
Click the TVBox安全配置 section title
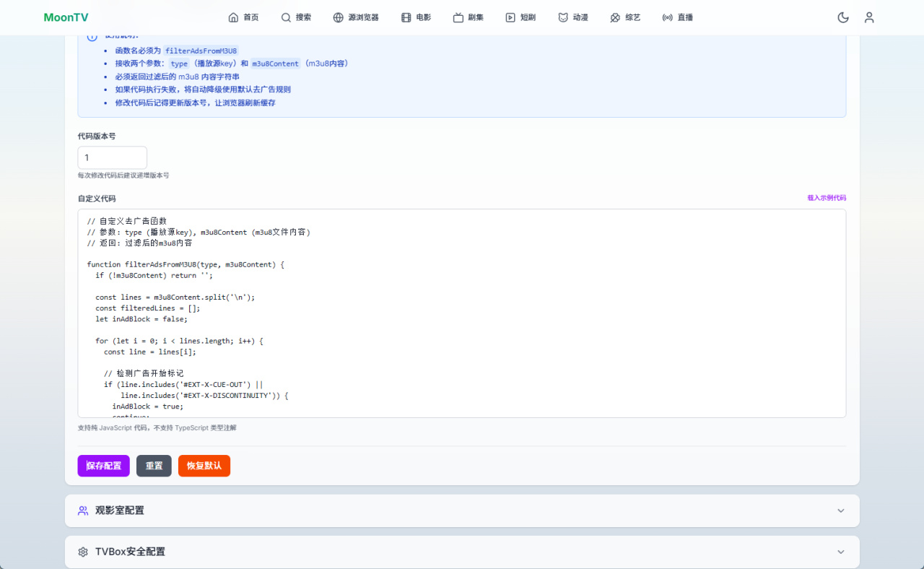click(x=130, y=552)
